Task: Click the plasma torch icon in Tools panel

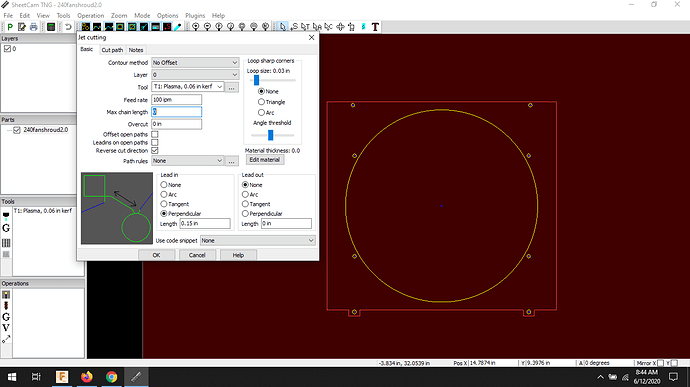Action: tap(6, 216)
